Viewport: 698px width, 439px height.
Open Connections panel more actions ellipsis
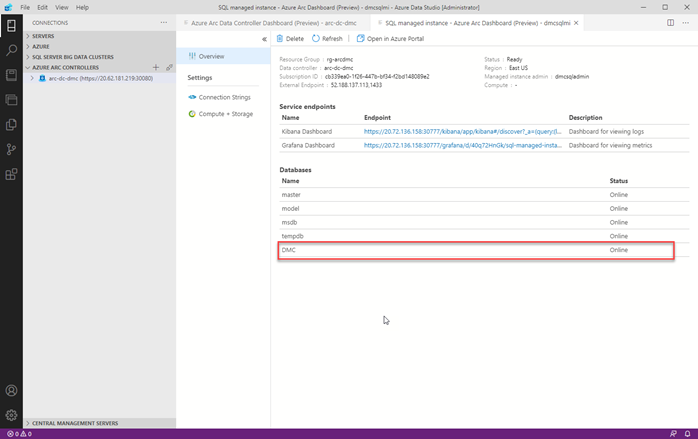point(164,22)
